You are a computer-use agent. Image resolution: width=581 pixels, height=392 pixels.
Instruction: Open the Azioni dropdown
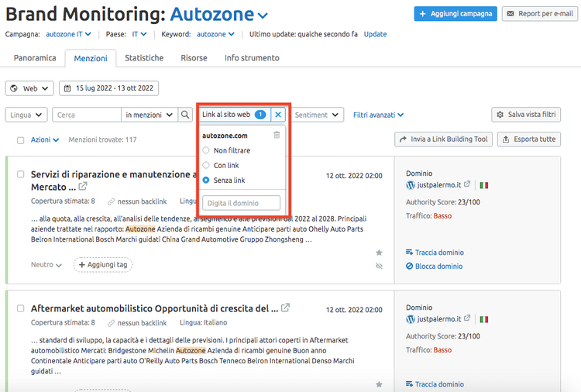tap(44, 139)
